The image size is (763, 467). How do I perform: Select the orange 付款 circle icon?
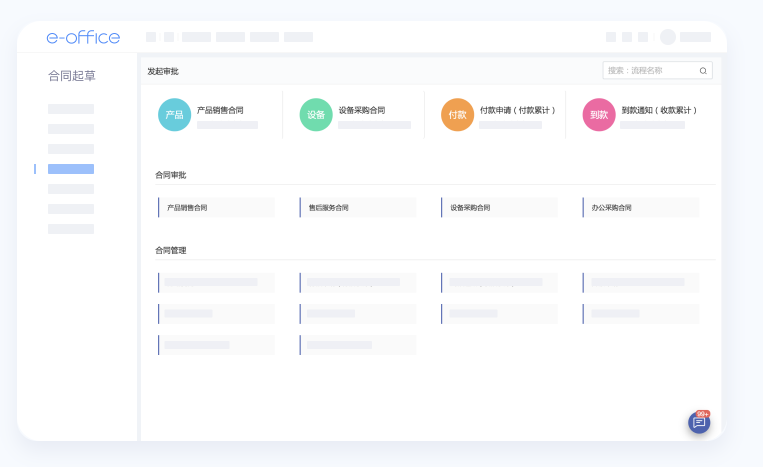457,115
